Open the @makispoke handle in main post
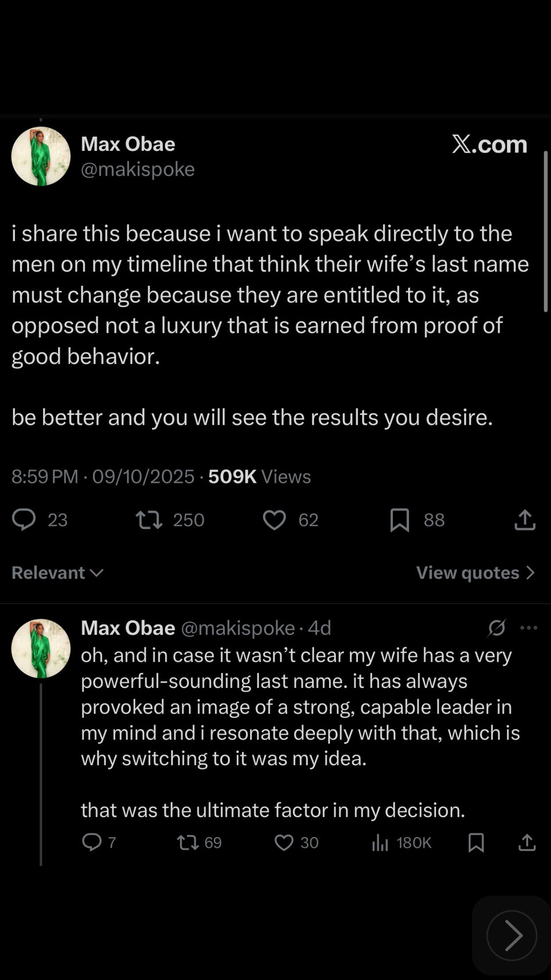The height and width of the screenshot is (980, 551). pyautogui.click(x=138, y=169)
